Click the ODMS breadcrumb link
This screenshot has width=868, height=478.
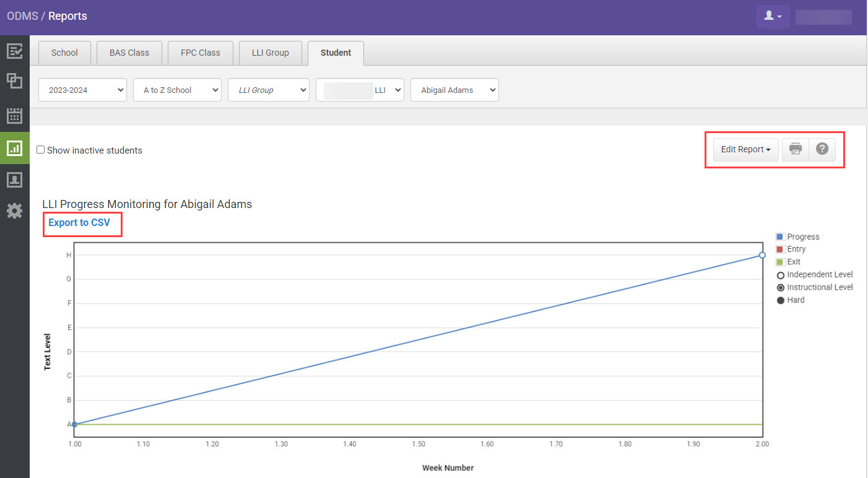[x=21, y=16]
